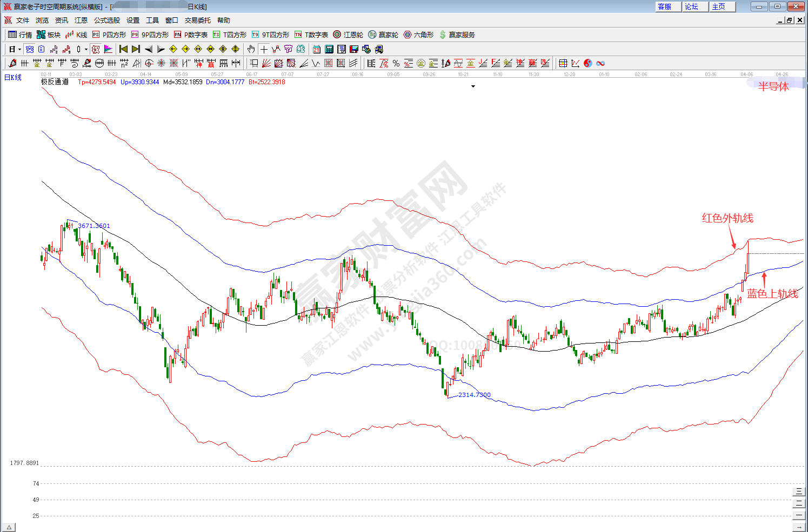This screenshot has height=532, width=808.
Task: Click the blue infinity symbol icon
Action: coord(600,63)
